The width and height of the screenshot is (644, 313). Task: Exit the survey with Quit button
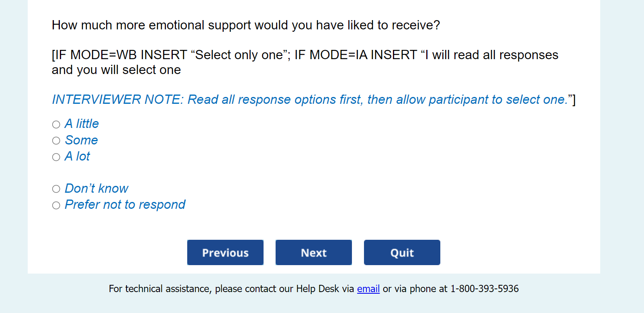click(402, 253)
